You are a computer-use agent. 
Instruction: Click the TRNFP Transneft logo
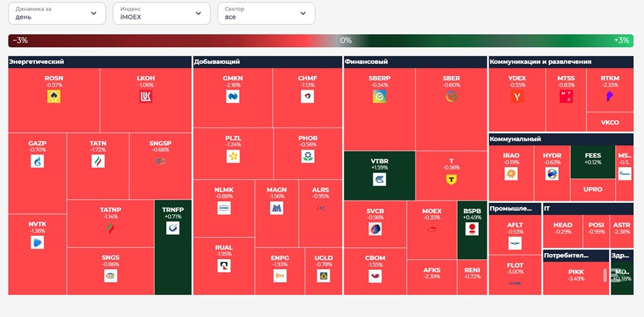coord(173,228)
